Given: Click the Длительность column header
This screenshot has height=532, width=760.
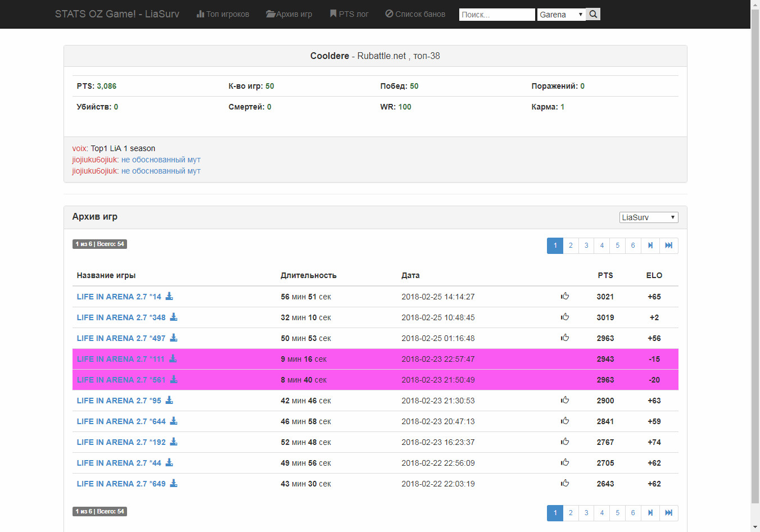Looking at the screenshot, I should (x=309, y=275).
